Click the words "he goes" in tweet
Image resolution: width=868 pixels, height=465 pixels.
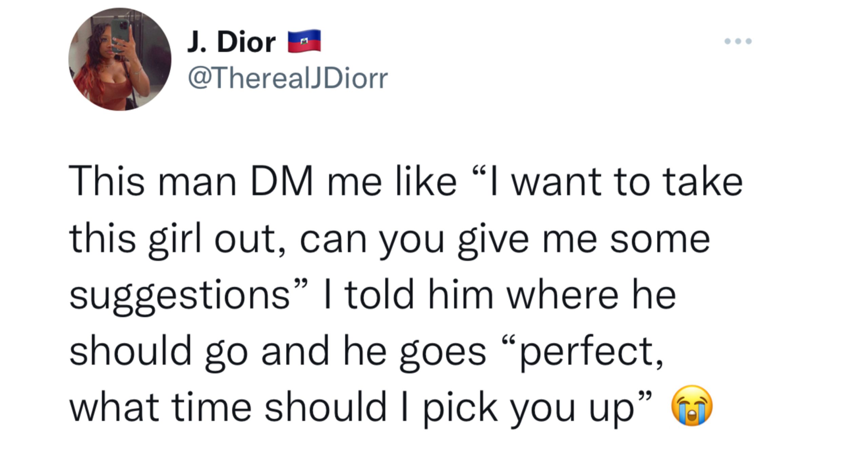click(x=415, y=353)
